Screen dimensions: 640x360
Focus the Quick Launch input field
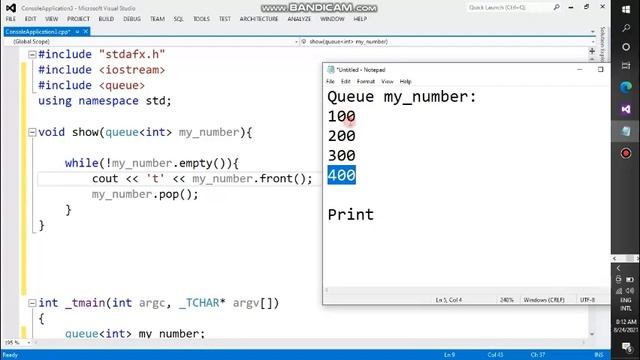(x=509, y=7)
